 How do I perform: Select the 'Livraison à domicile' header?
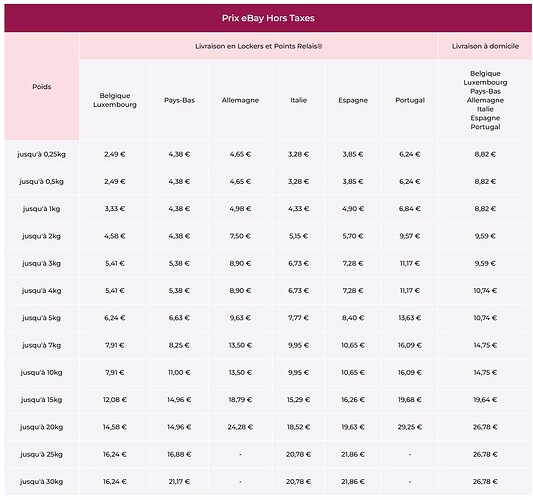[x=485, y=46]
